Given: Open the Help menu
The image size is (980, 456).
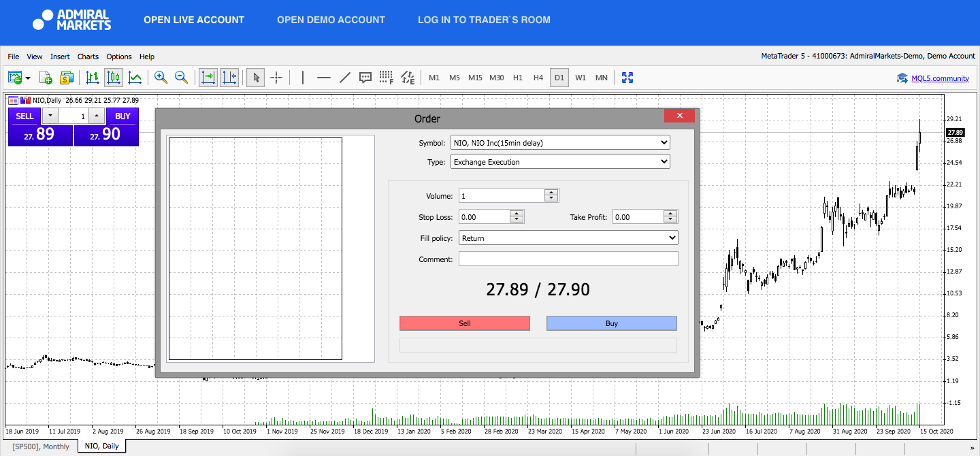Looking at the screenshot, I should (x=147, y=56).
